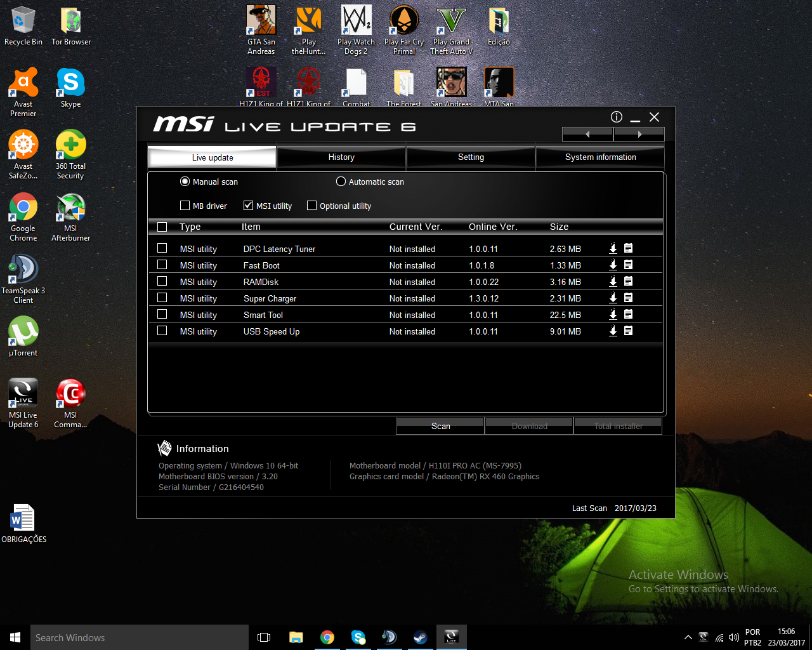Click the download arrow for Fast Boot
Viewport: 812px width, 650px height.
click(x=613, y=265)
